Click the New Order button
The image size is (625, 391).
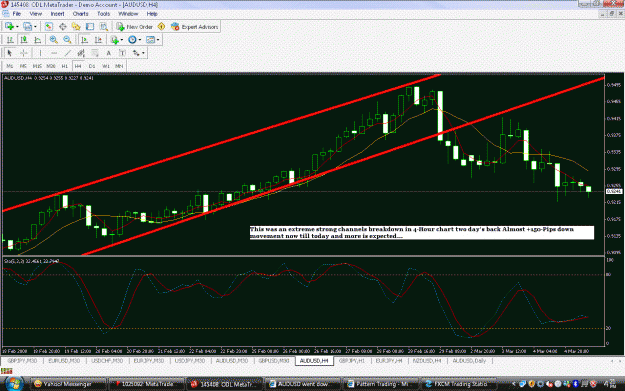tap(135, 27)
